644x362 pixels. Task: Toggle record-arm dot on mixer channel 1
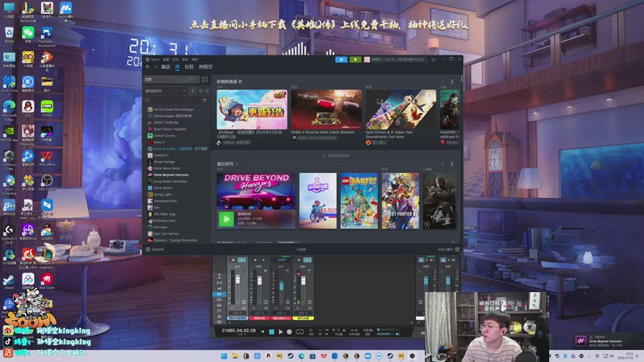[233, 260]
